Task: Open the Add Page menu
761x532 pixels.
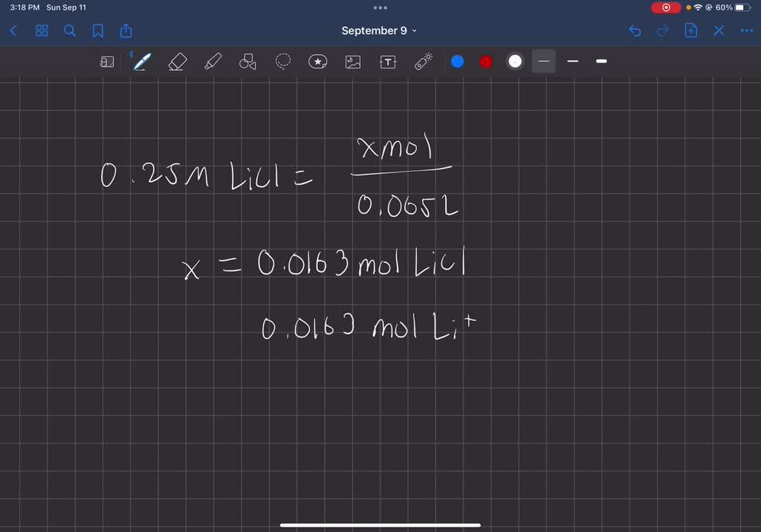Action: (691, 30)
